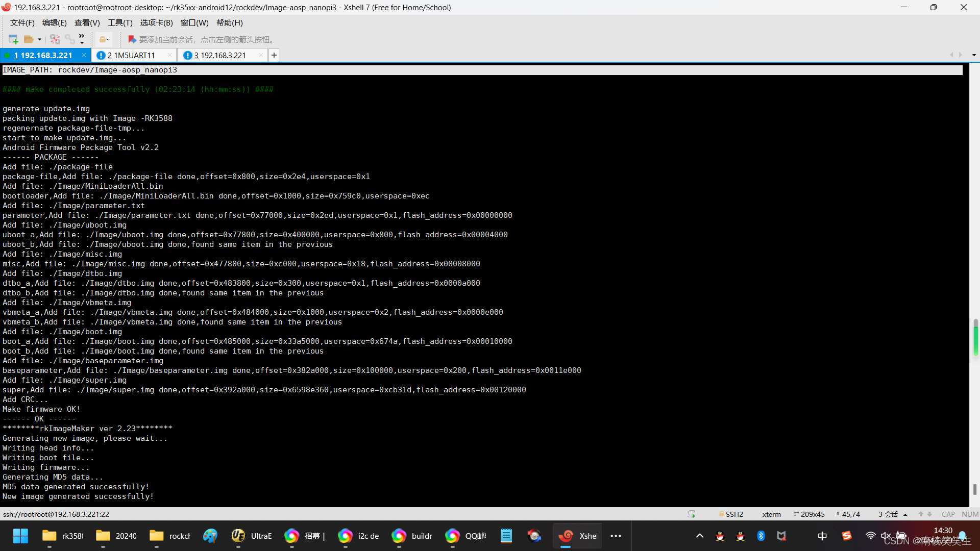The height and width of the screenshot is (551, 980).
Task: Toggle the muted volume tray icon
Action: 886,536
